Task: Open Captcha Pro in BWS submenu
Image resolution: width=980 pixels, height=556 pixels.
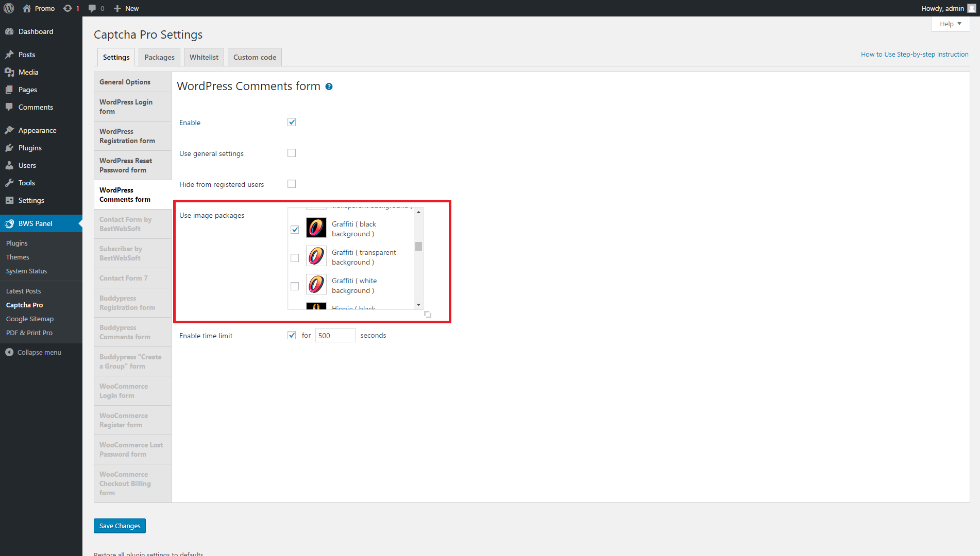Action: [25, 305]
